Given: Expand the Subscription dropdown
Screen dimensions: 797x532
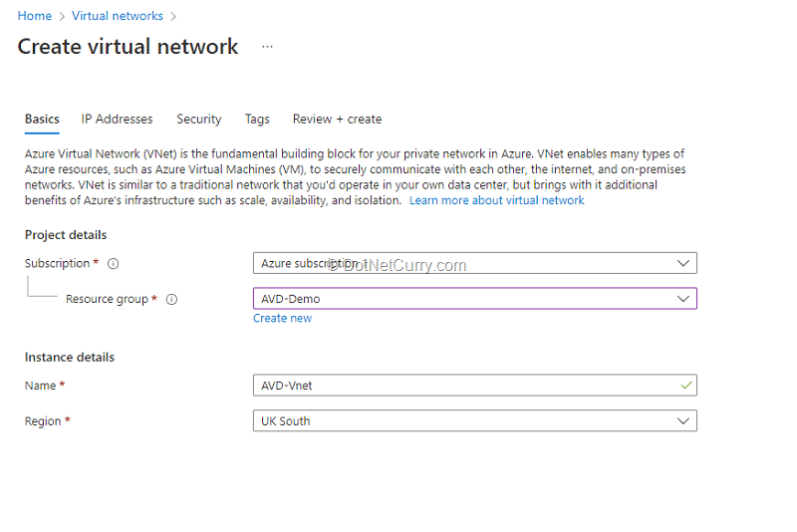Looking at the screenshot, I should pos(475,263).
